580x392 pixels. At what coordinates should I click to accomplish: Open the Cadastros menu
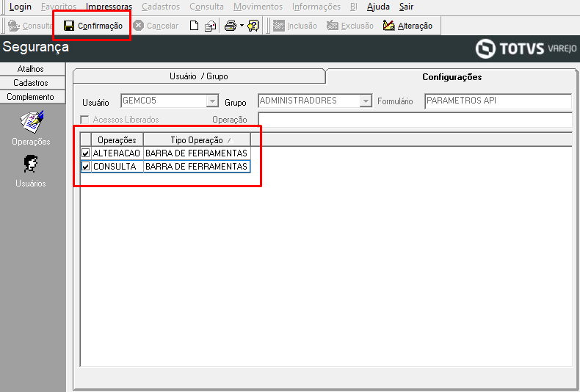tap(161, 7)
